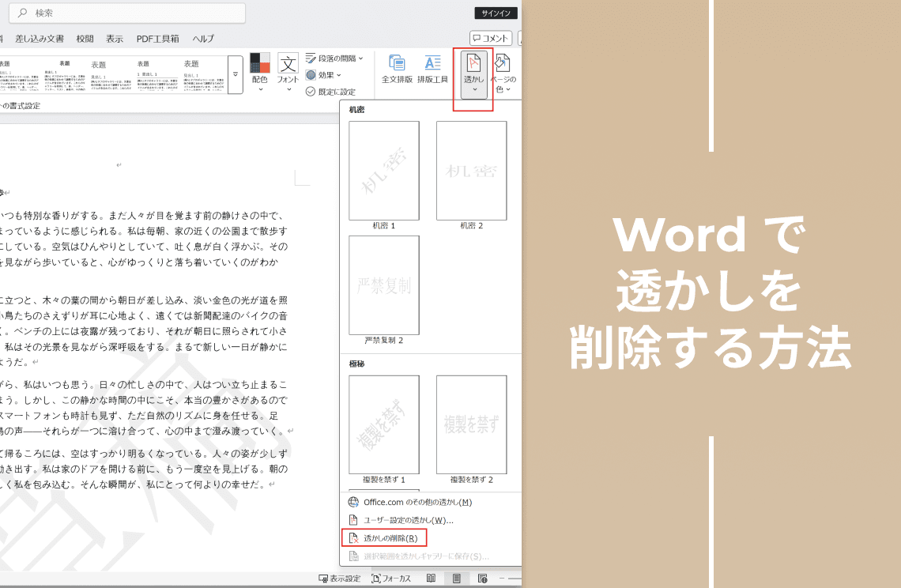Click the 排版工具 icon in ribbon
Screen dimensions: 901x588
[x=432, y=70]
